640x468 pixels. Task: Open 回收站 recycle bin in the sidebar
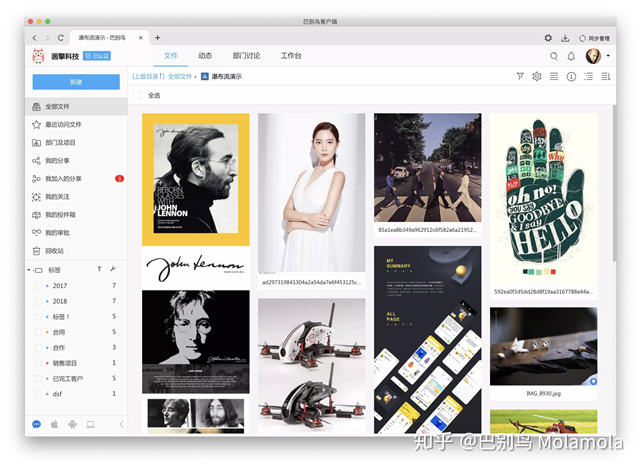57,250
